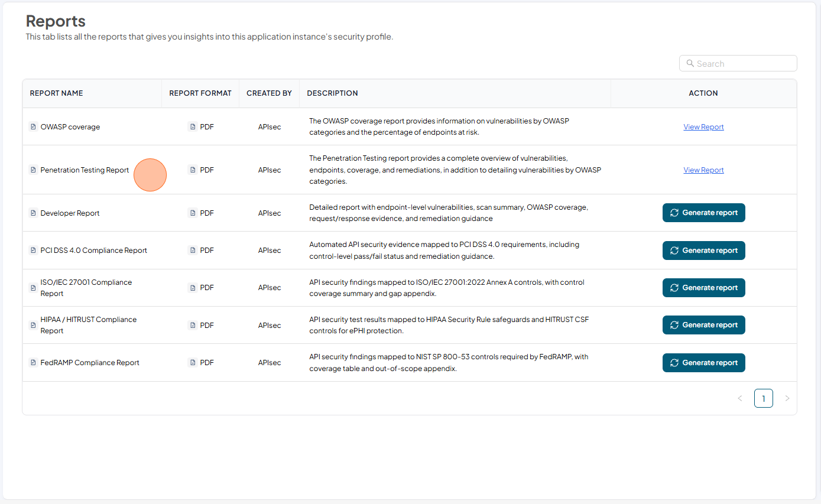The height and width of the screenshot is (504, 821).
Task: Click the CREATED BY column header
Action: click(269, 93)
